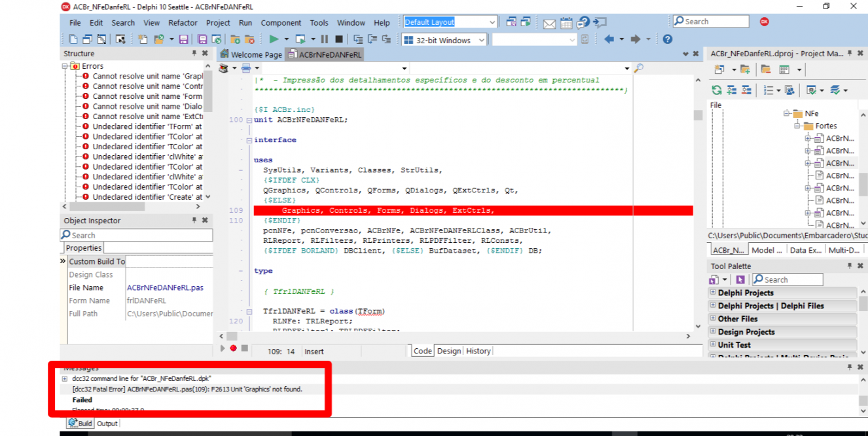The width and height of the screenshot is (868, 436).
Task: Click the blue Help question mark icon
Action: pyautogui.click(x=667, y=39)
